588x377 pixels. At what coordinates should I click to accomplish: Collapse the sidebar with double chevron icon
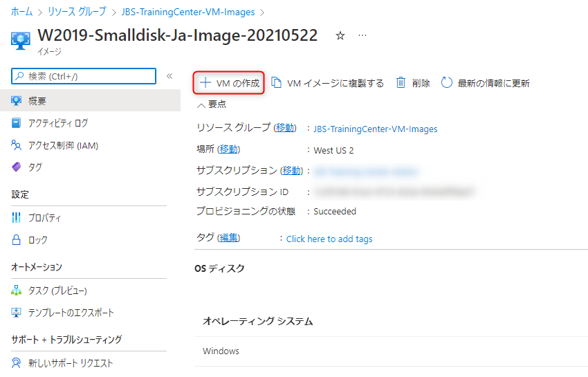[169, 76]
